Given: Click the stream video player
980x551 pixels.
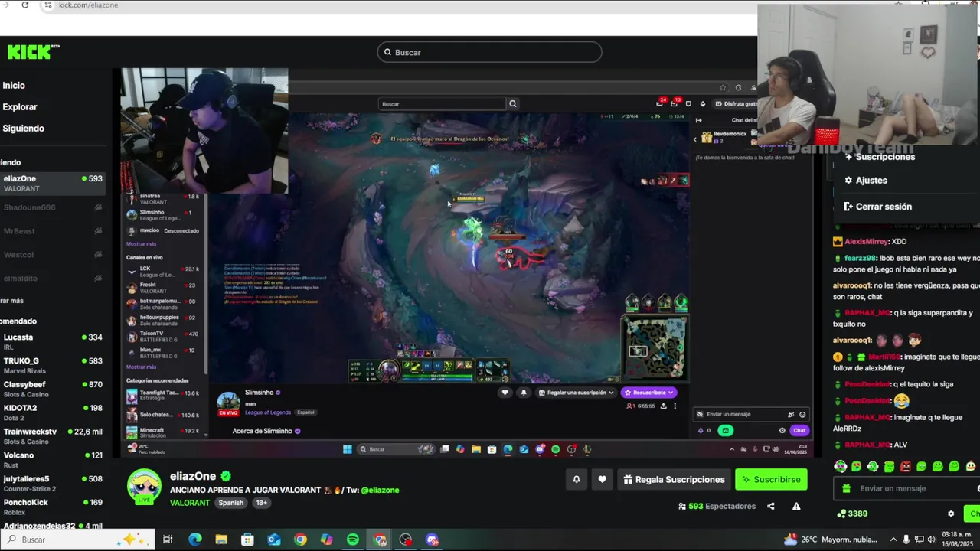Looking at the screenshot, I should pos(467,264).
